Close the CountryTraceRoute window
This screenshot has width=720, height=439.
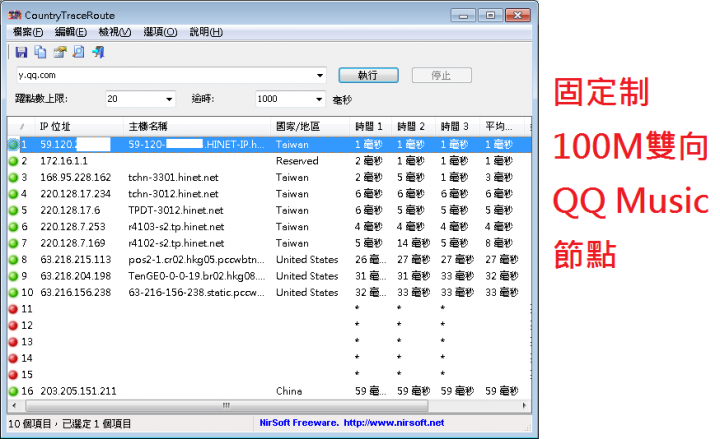point(518,16)
